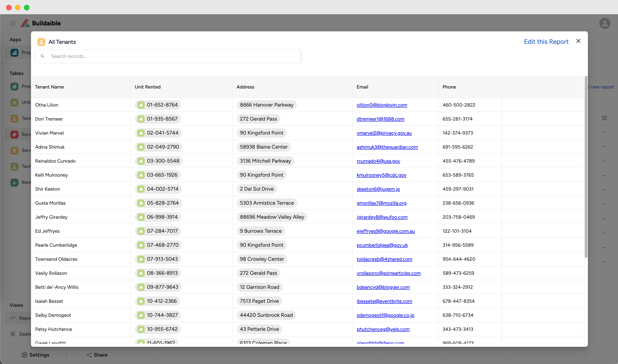Select the Units table icon in sidebar
Viewport: 618px width, 364px height.
(14, 102)
